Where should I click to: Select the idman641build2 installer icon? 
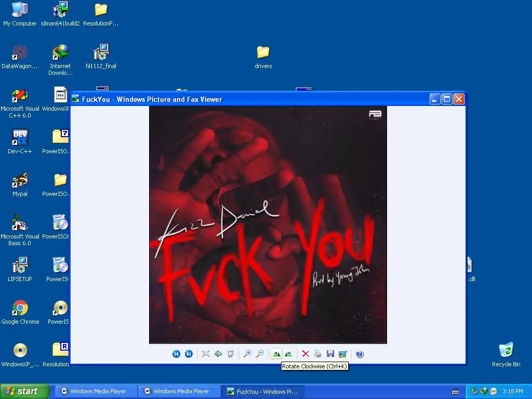pyautogui.click(x=60, y=14)
